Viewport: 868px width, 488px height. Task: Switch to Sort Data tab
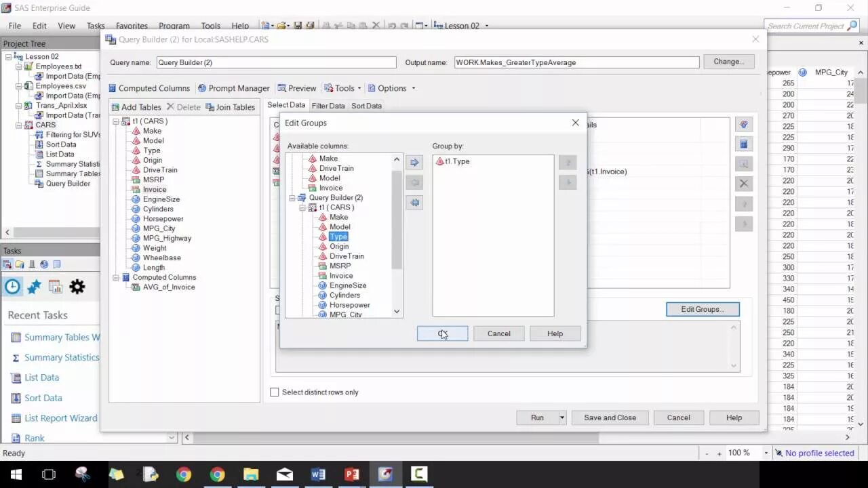[366, 106]
